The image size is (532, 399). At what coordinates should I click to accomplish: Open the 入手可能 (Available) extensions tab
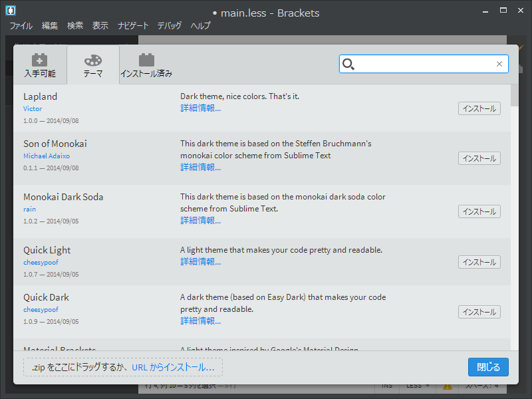coord(40,65)
